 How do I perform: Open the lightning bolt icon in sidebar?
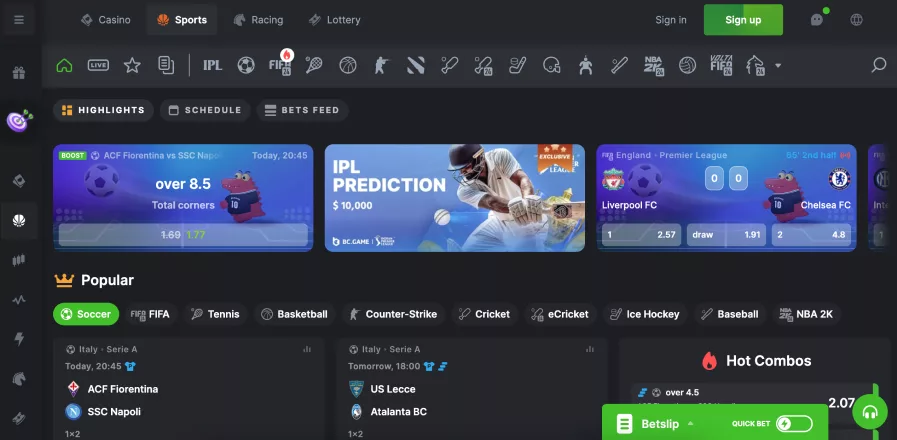click(19, 339)
